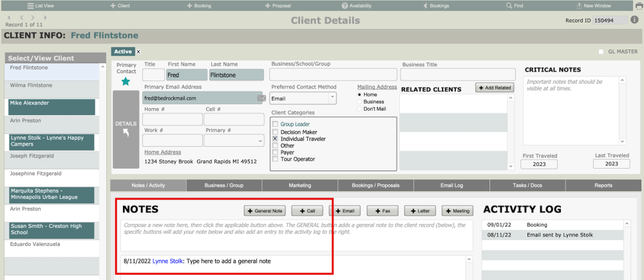Select Joseph Fitzgerald in client list

point(52,160)
